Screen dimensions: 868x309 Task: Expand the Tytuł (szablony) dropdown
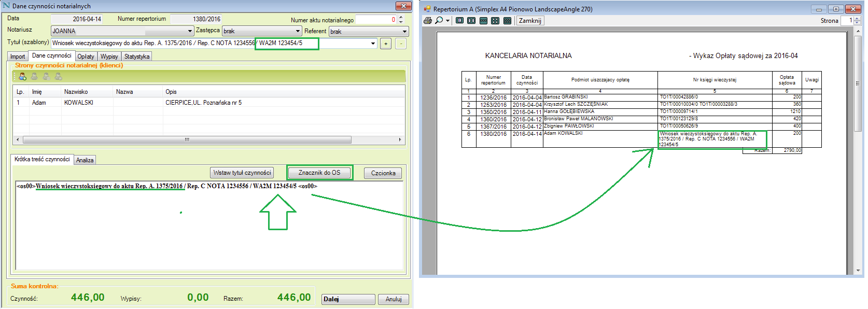[x=373, y=44]
